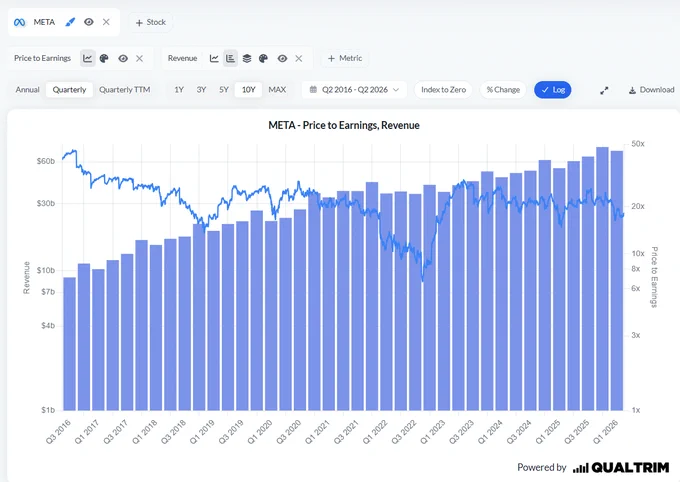This screenshot has width=680, height=482.
Task: Click the META logo icon
Action: 20,22
